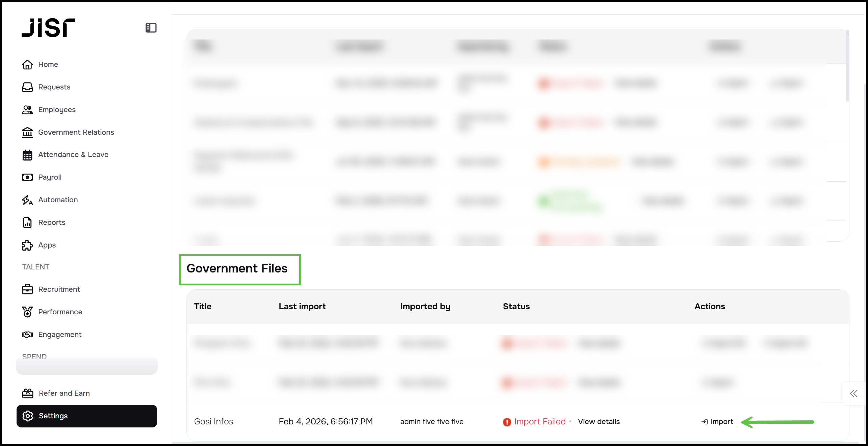Open the Payroll money icon

[27, 177]
